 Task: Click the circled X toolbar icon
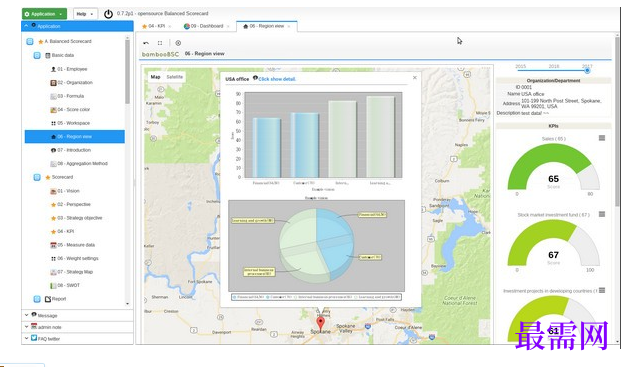(x=178, y=43)
